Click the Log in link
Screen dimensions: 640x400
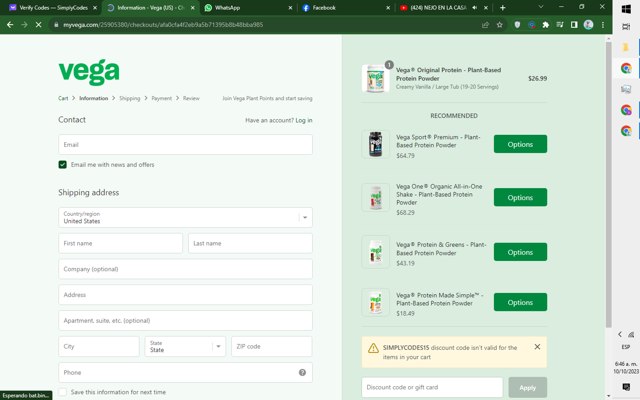click(x=304, y=120)
